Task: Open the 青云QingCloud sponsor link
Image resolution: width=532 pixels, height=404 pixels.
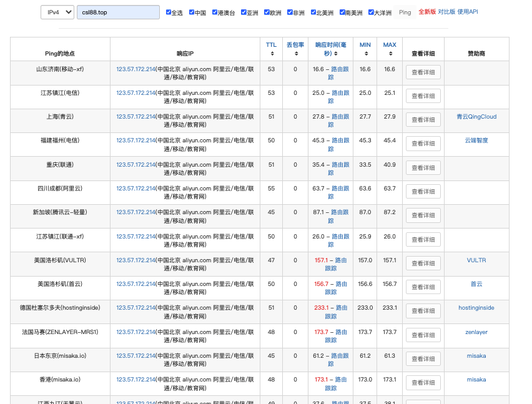Action: 476,117
